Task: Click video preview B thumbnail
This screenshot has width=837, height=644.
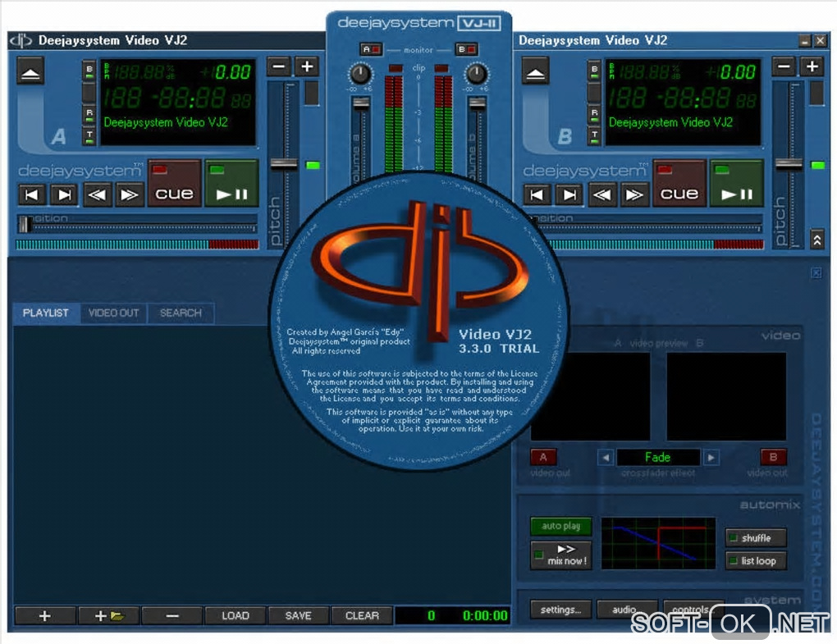Action: 726,396
